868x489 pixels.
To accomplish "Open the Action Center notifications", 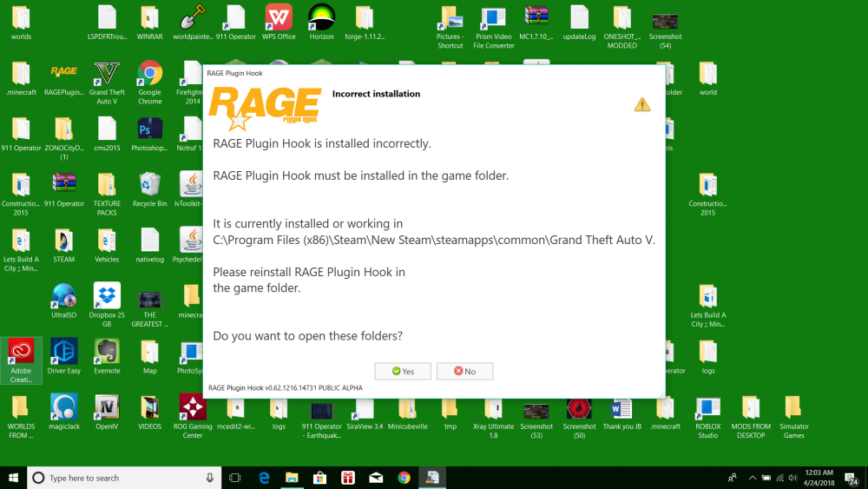I will pyautogui.click(x=852, y=478).
